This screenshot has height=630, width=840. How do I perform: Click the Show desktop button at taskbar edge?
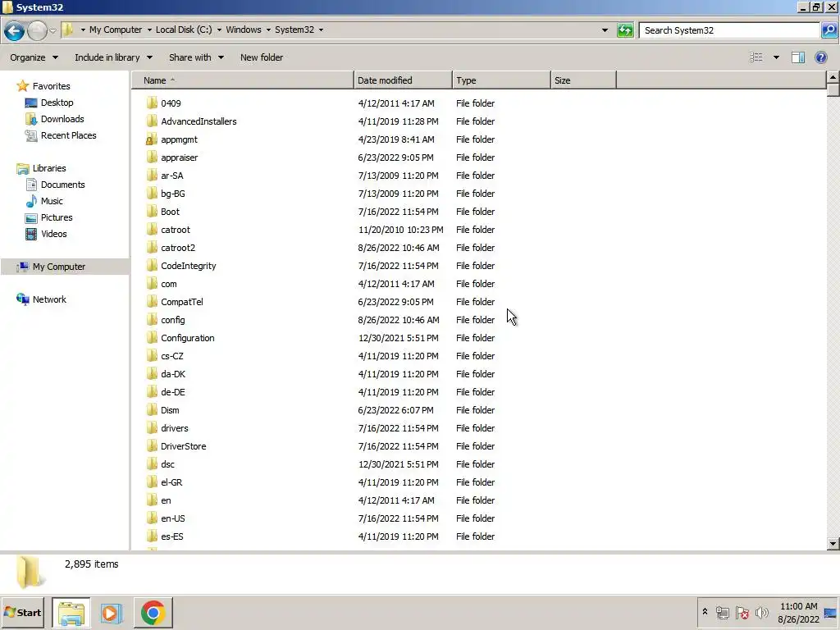831,612
